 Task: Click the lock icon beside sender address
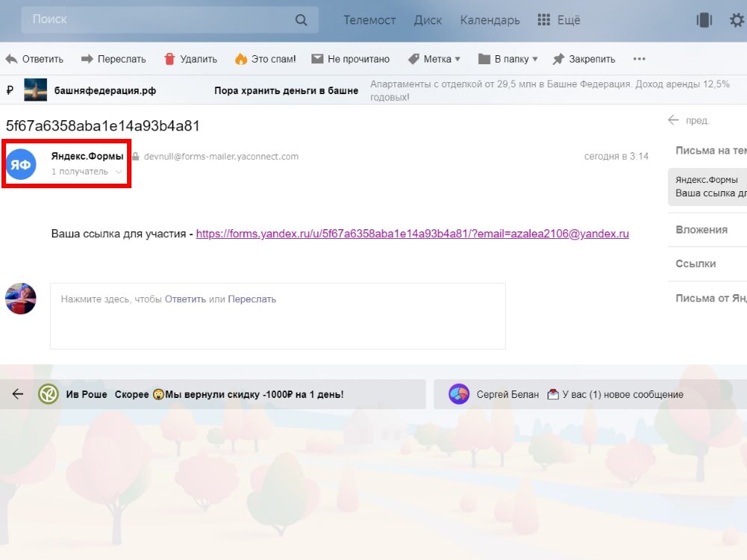coord(136,156)
